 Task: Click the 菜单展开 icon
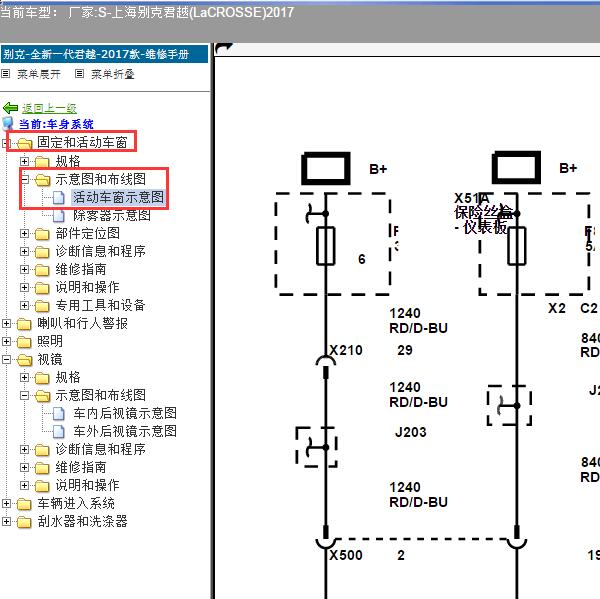tap(6, 73)
